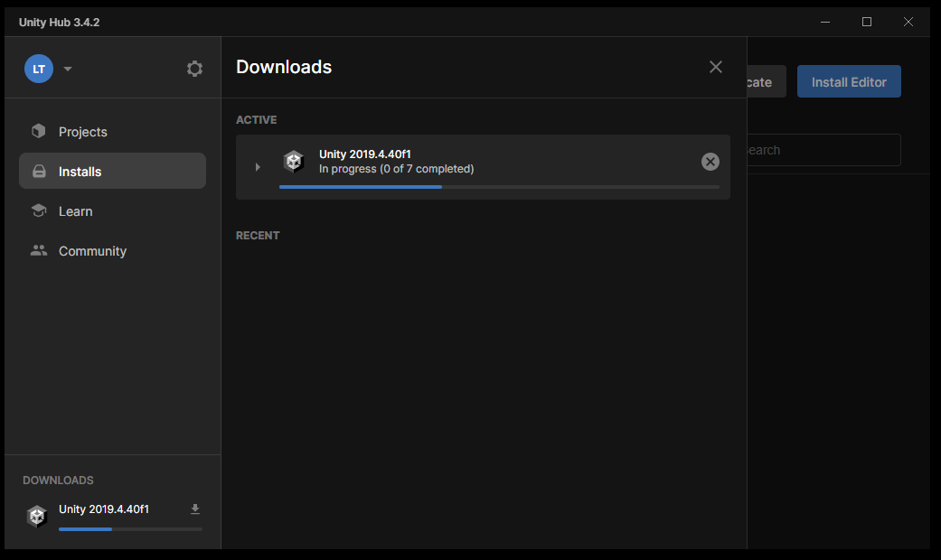Screen dimensions: 941x560
Task: Close the Downloads panel
Action: (x=716, y=67)
